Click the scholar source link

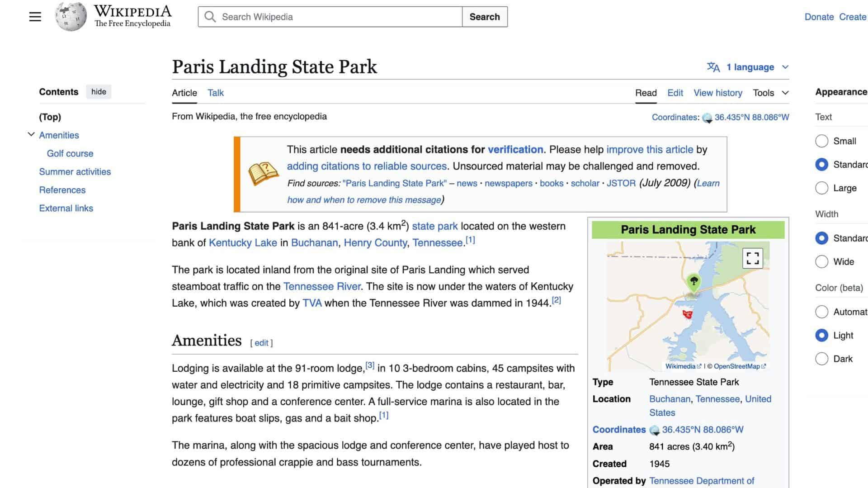click(x=585, y=183)
